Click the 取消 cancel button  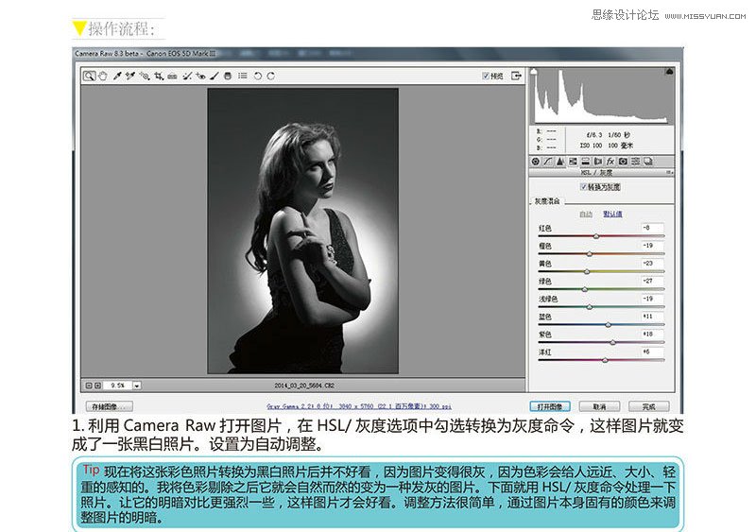(x=600, y=406)
